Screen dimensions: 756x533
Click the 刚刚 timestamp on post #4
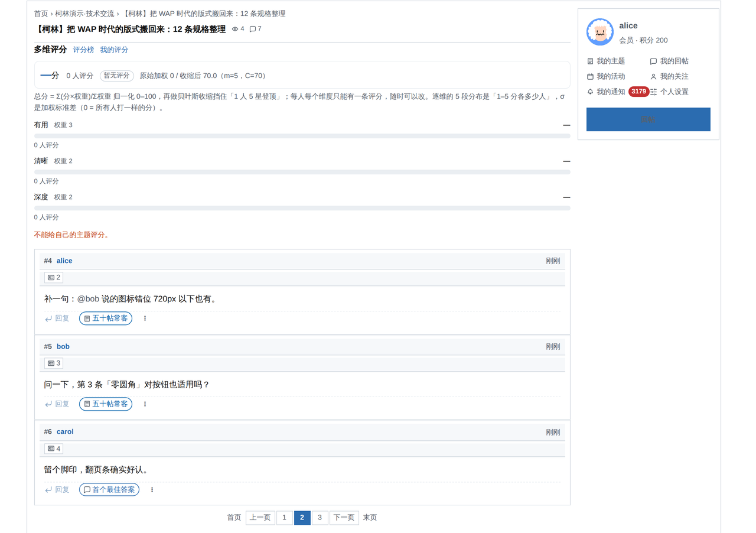(x=553, y=261)
